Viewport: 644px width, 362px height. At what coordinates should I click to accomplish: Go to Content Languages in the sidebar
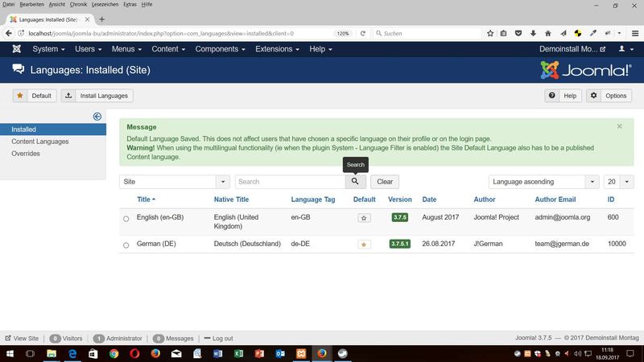(x=39, y=142)
